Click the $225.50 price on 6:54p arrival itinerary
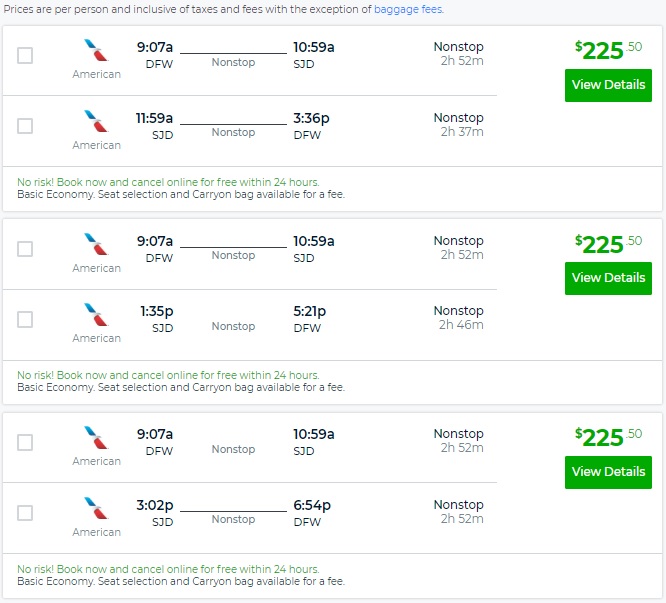Viewport: 666px width, 603px height. click(x=608, y=436)
